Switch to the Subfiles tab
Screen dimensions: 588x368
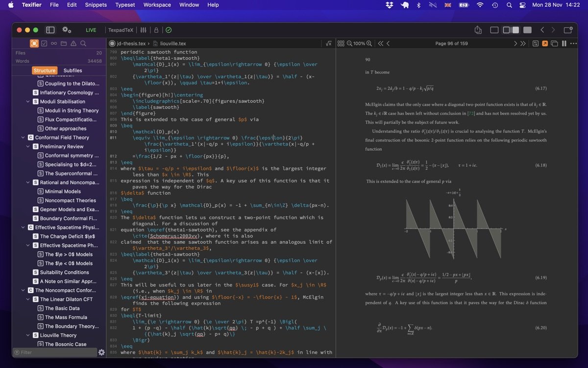(73, 70)
